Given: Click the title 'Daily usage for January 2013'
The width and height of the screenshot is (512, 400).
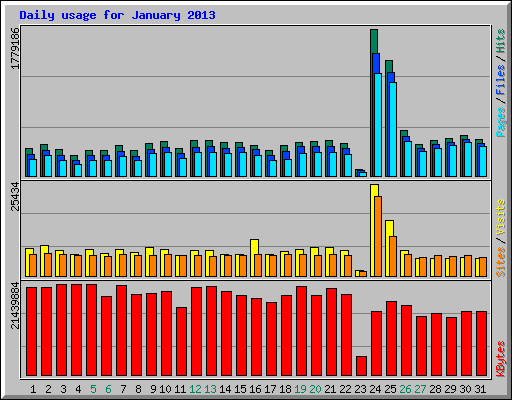Looking at the screenshot, I should pos(117,15).
